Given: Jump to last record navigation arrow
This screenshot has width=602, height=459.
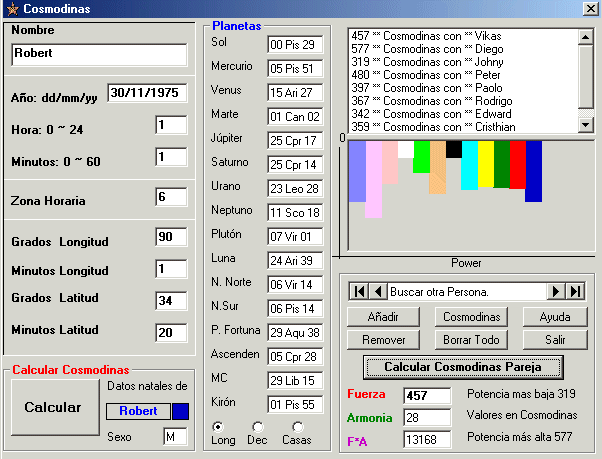Looking at the screenshot, I should tap(575, 291).
